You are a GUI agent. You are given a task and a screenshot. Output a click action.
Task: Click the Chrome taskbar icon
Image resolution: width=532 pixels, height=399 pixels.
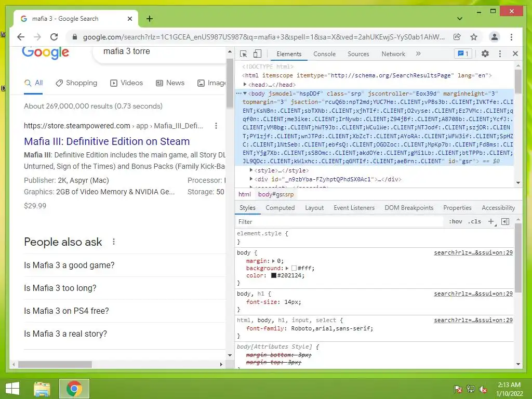[74, 389]
